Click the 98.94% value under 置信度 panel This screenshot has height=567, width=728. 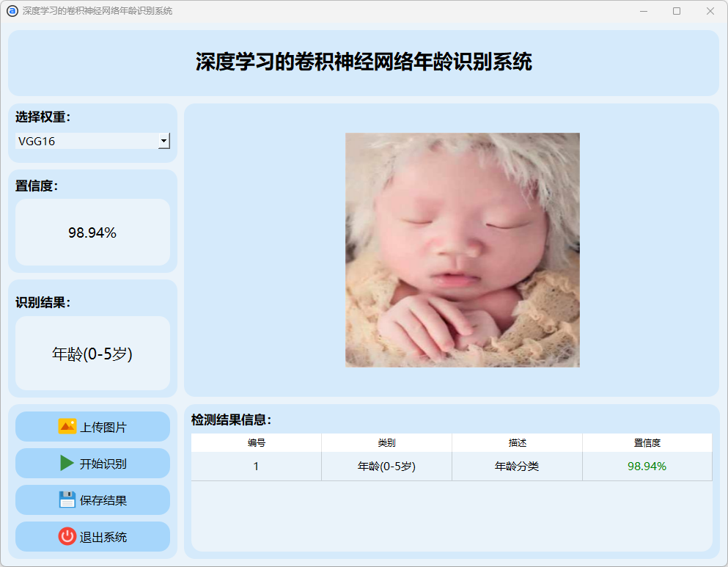tap(92, 233)
